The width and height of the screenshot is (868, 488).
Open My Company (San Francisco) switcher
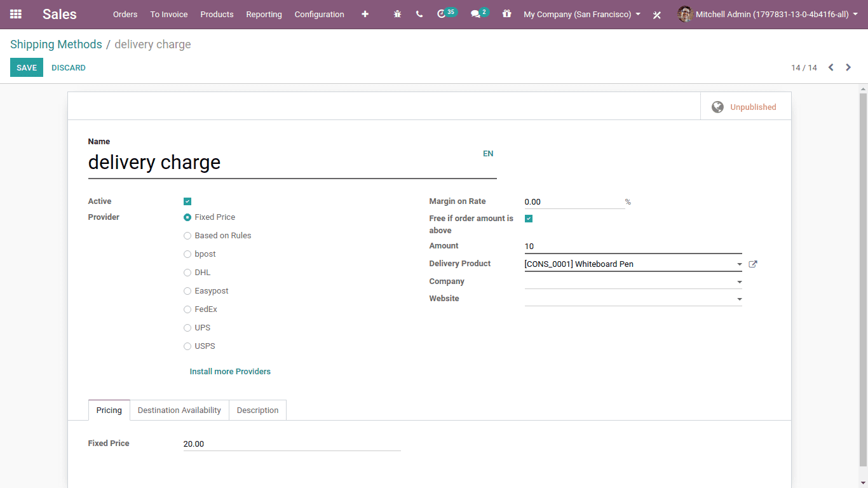582,14
